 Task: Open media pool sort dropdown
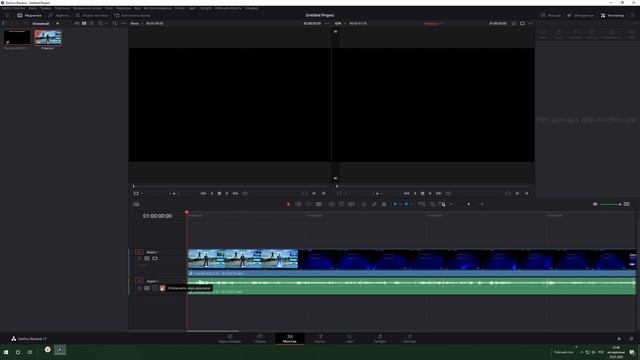click(x=114, y=24)
